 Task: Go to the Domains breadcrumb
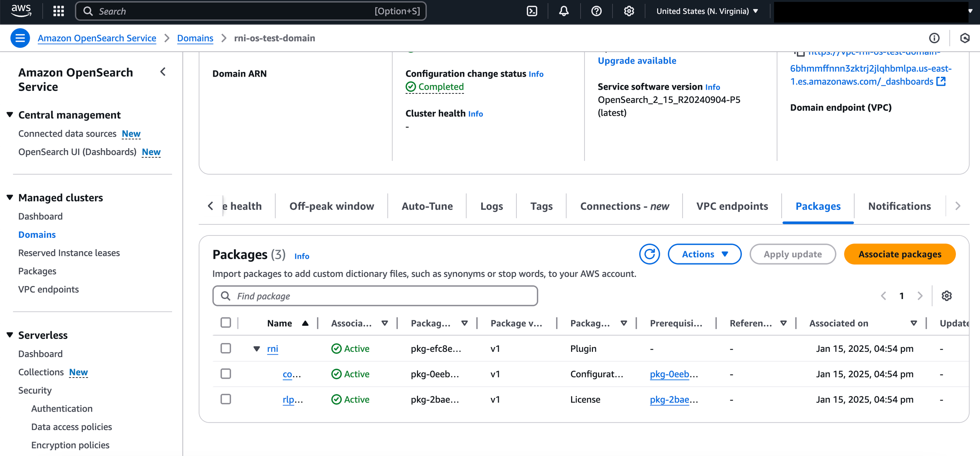pos(195,38)
